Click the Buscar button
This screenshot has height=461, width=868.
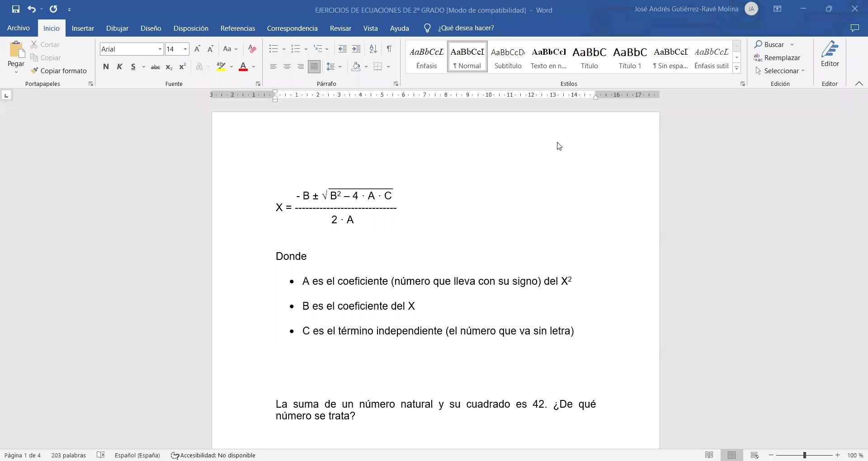769,45
